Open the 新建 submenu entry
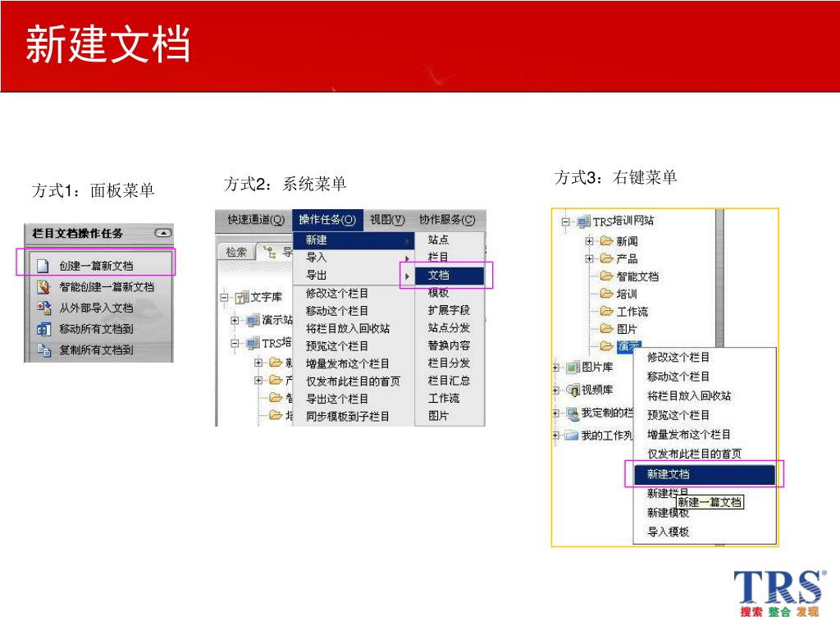Image resolution: width=840 pixels, height=630 pixels. [354, 240]
